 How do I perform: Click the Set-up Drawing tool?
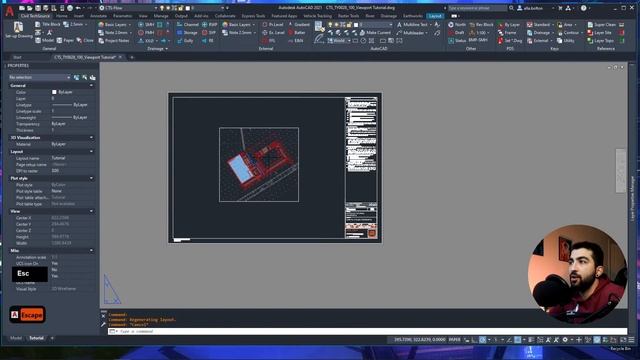[19, 31]
